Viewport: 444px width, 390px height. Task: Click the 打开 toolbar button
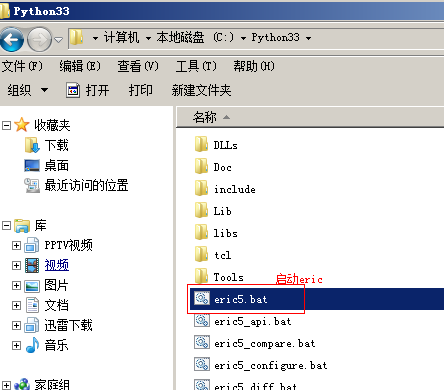click(88, 90)
